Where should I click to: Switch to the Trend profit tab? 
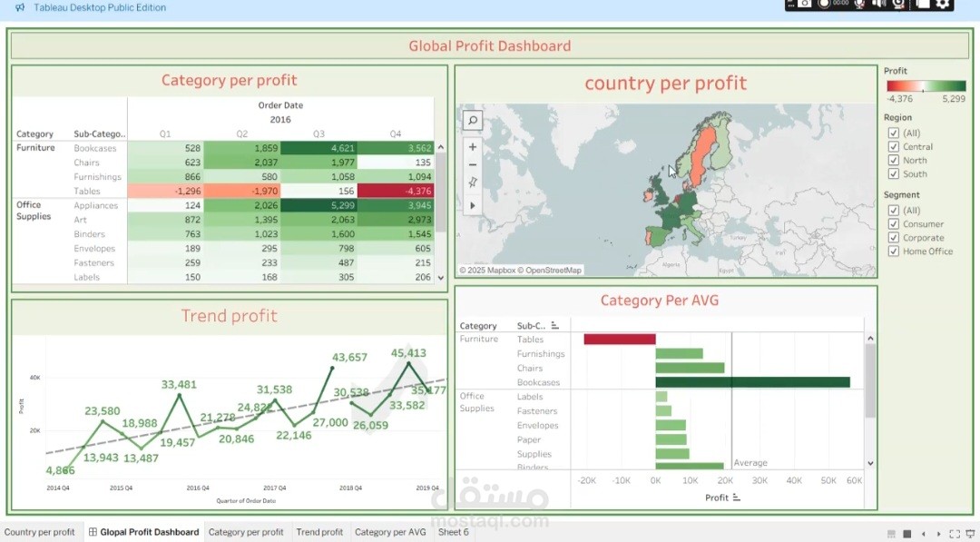(x=319, y=532)
